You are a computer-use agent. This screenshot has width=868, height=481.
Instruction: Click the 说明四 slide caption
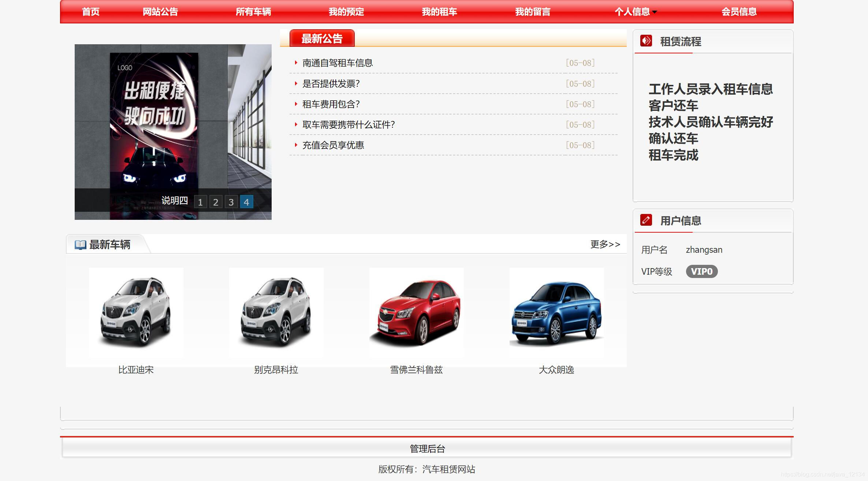point(175,200)
